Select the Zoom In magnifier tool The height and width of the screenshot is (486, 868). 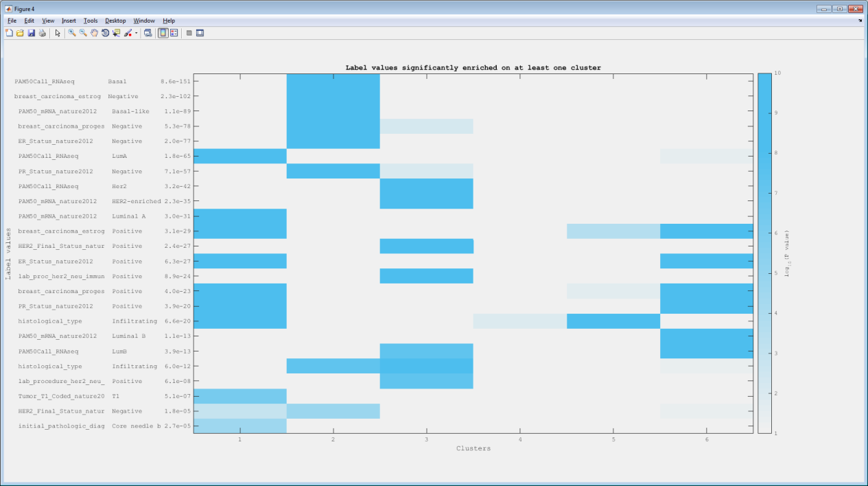click(x=71, y=32)
